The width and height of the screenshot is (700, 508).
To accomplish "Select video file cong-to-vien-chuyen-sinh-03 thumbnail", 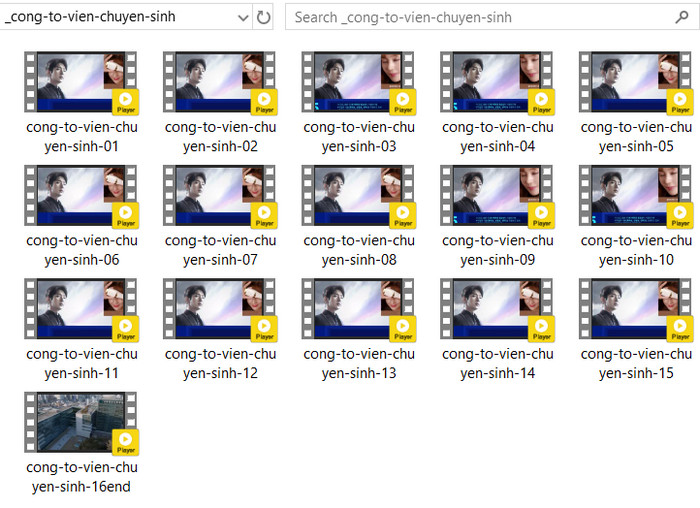I will coord(358,83).
